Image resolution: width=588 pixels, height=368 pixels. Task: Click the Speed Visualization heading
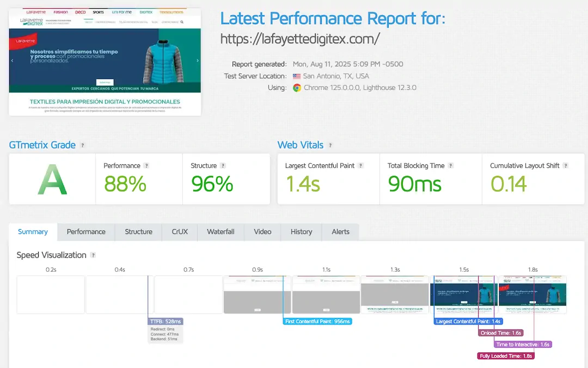(x=51, y=255)
